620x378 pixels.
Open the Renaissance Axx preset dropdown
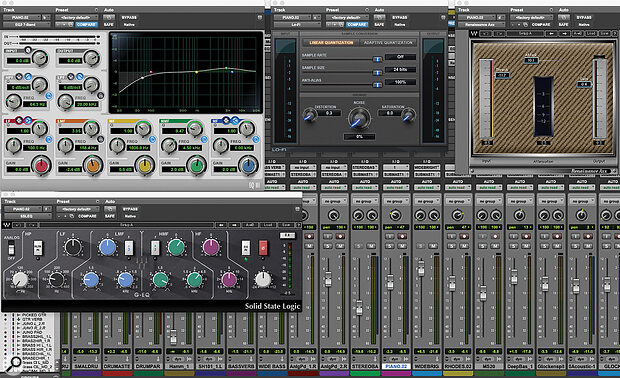pos(531,17)
